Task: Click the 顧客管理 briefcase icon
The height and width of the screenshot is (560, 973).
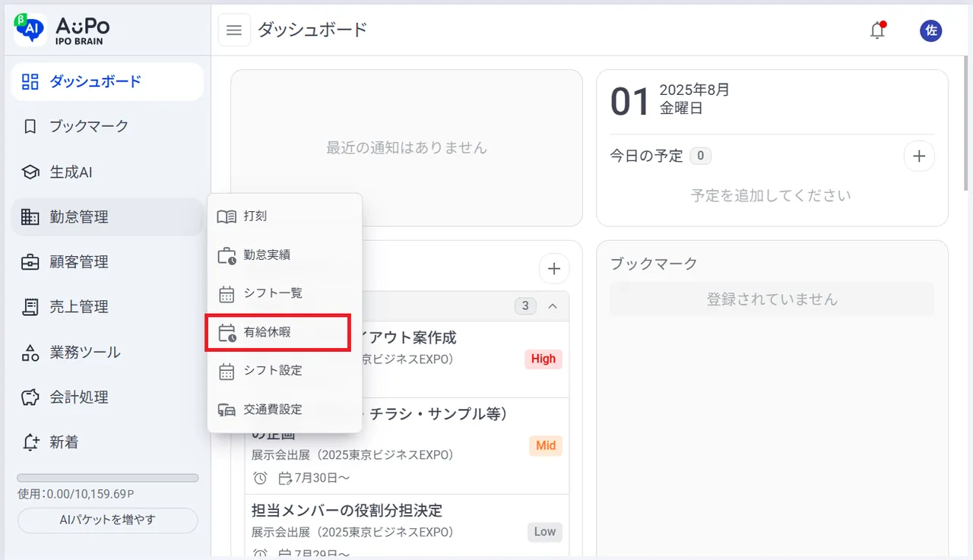Action: [30, 262]
